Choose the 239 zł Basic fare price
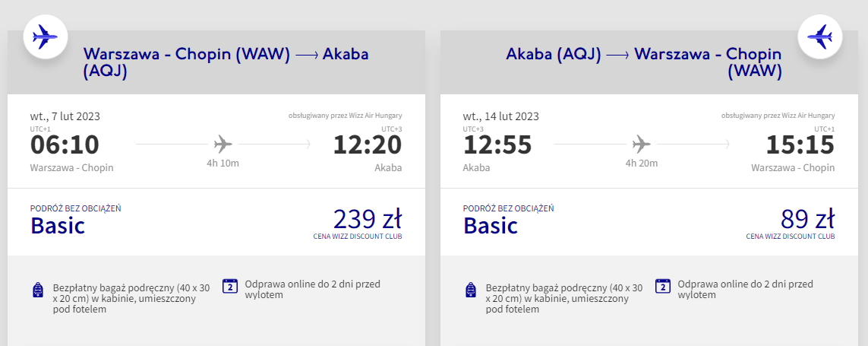 click(368, 220)
